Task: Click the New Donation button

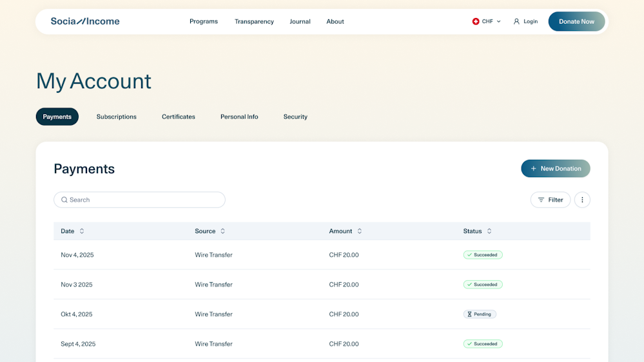Action: [x=555, y=169]
